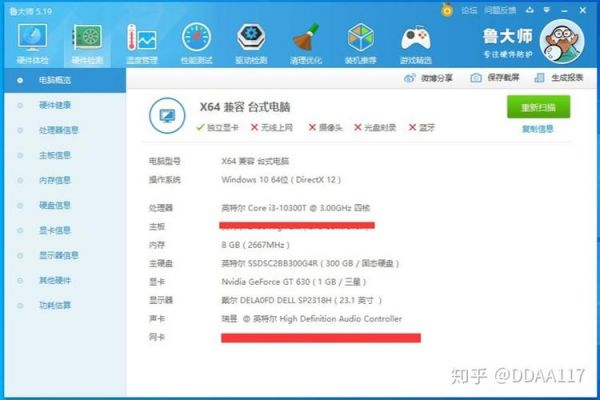Screen dimensions: 600x400
Task: Click the 操作系统 row label
Action: click(165, 180)
